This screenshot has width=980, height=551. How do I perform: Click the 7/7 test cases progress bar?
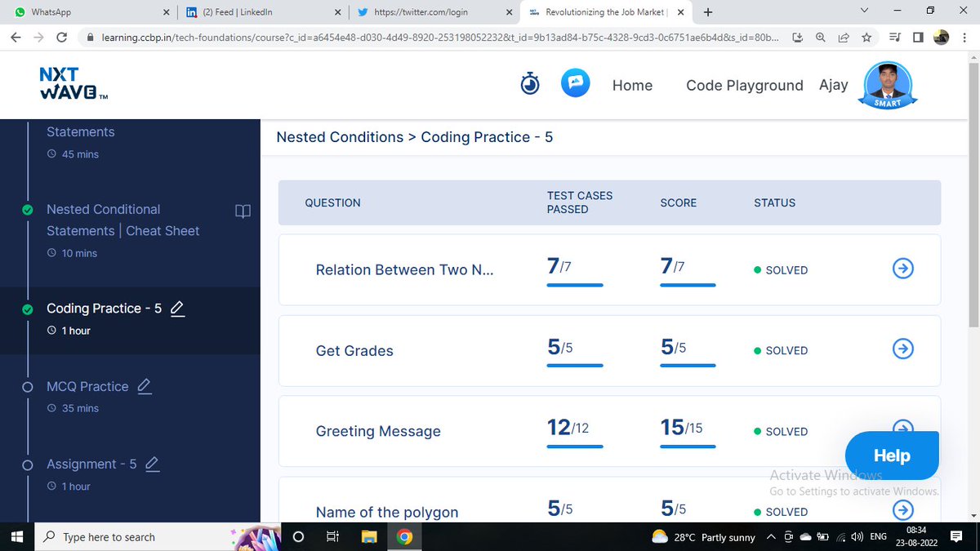click(575, 285)
